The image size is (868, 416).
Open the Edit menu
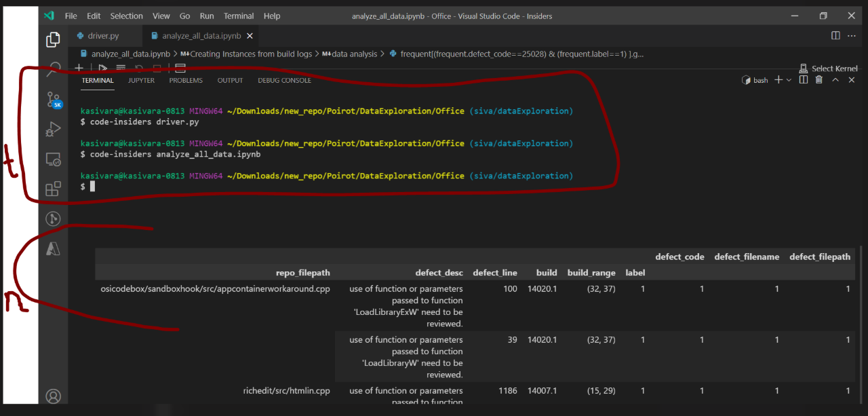pos(94,16)
